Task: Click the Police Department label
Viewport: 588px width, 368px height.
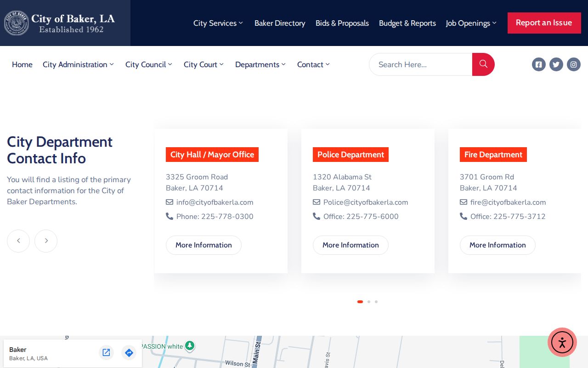Action: (x=351, y=155)
